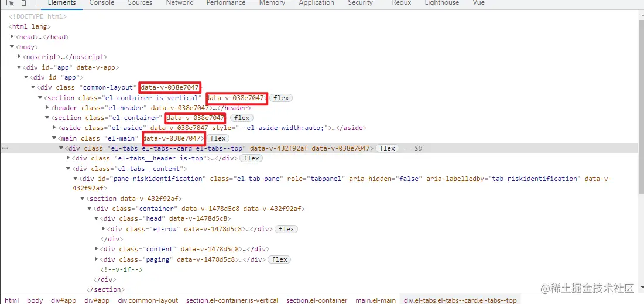Activate the inspect element picker icon
This screenshot has height=304, width=644.
click(11, 3)
